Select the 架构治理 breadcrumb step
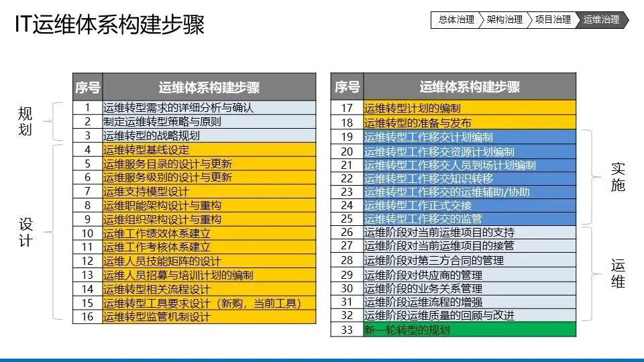The width and height of the screenshot is (644, 362). (504, 19)
